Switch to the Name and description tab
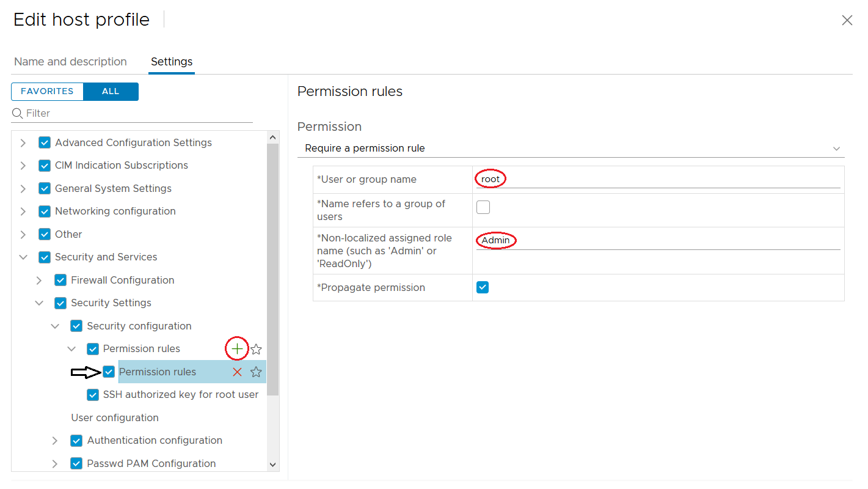Image resolution: width=868 pixels, height=489 pixels. coord(70,61)
